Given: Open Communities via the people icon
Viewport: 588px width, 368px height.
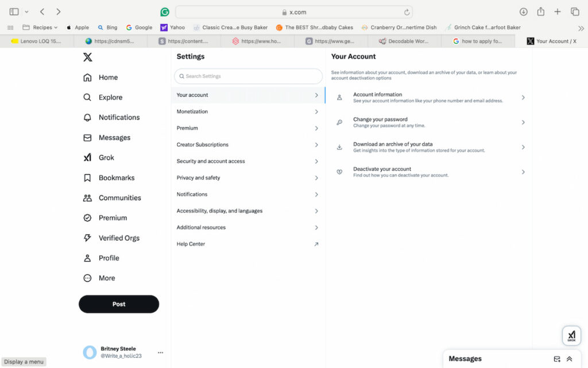Looking at the screenshot, I should (87, 198).
